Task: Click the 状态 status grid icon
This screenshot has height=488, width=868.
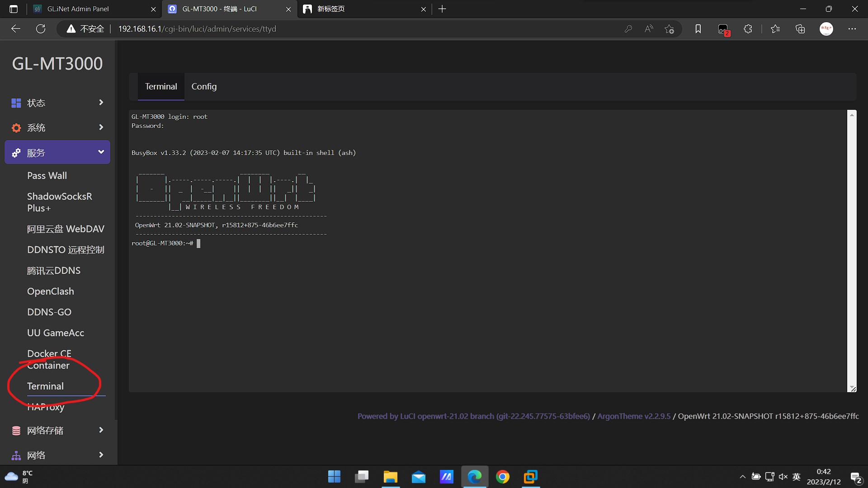Action: [x=16, y=103]
